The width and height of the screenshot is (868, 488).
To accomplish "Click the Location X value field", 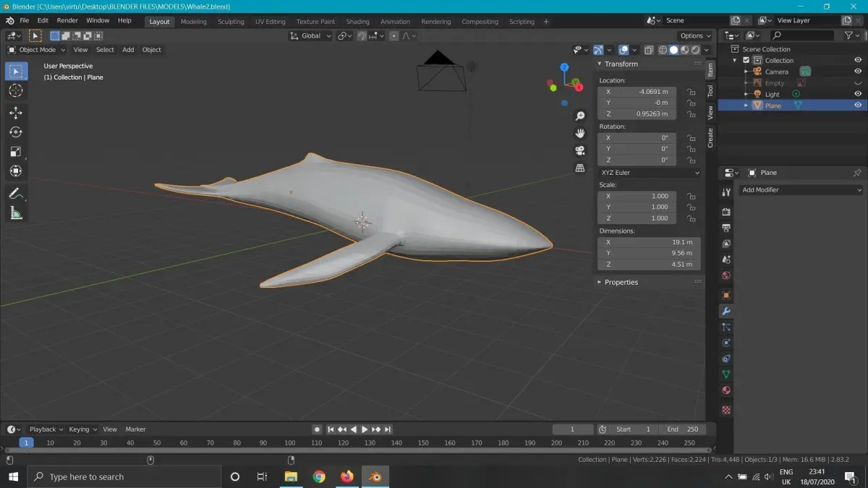I will [637, 92].
